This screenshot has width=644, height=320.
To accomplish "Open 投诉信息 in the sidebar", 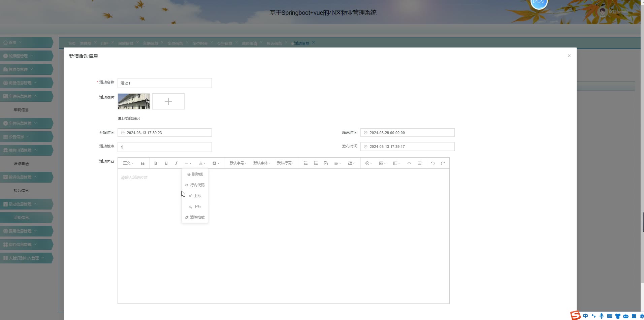I will pyautogui.click(x=21, y=191).
